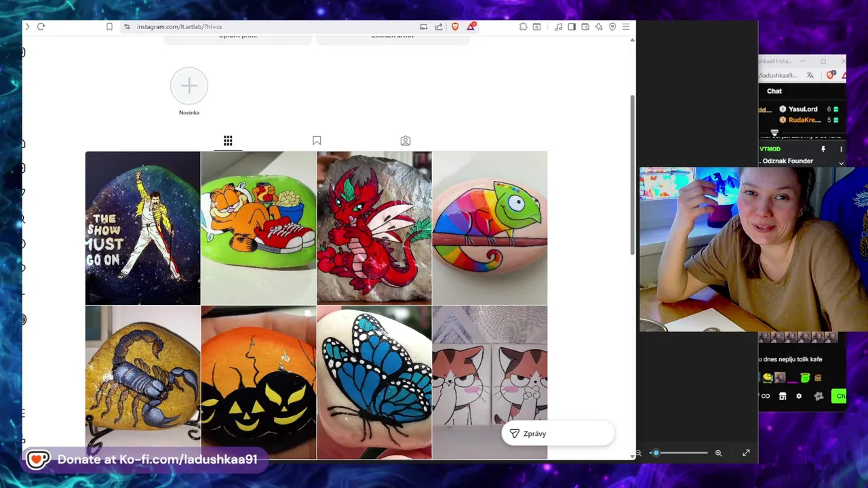Open Brave Rewards triangle icon
Viewport: 868px width, 488px height.
(x=471, y=26)
